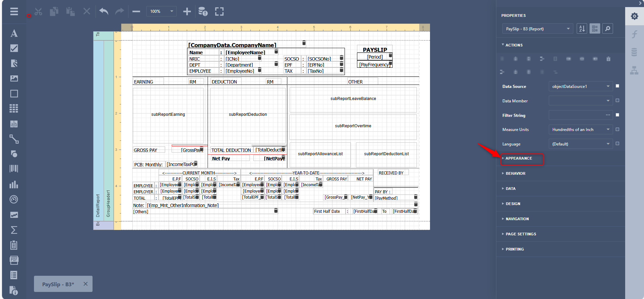Switch to the PaySlip - B3* report tab
The width and height of the screenshot is (644, 299).
click(58, 284)
